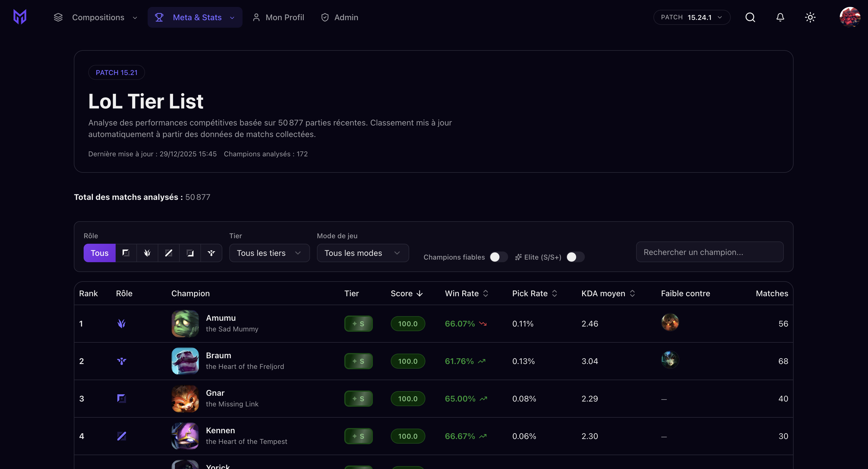
Task: Switch theme with the sun icon
Action: [810, 17]
